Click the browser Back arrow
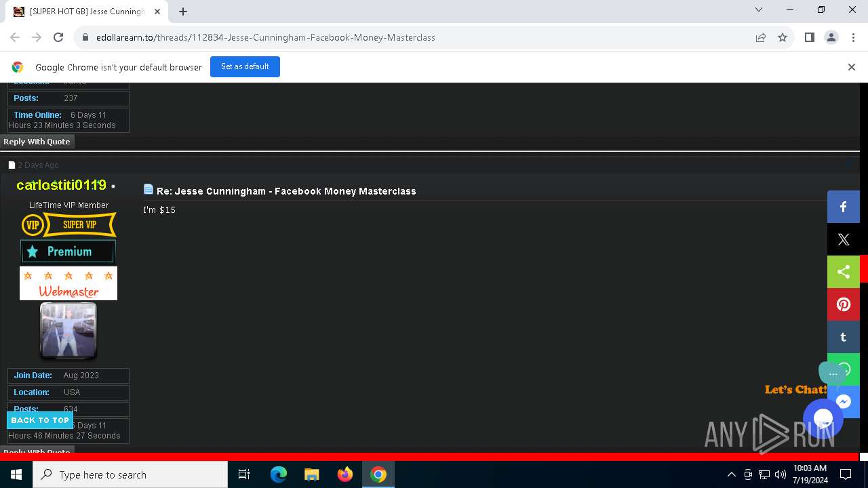Image resolution: width=868 pixels, height=488 pixels. (x=15, y=37)
